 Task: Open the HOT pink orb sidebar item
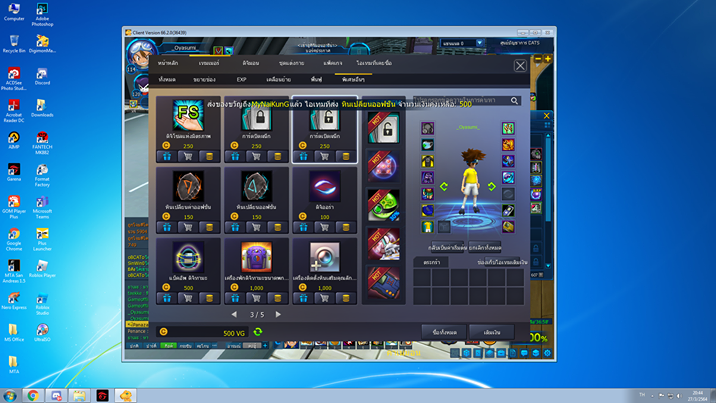tap(383, 167)
